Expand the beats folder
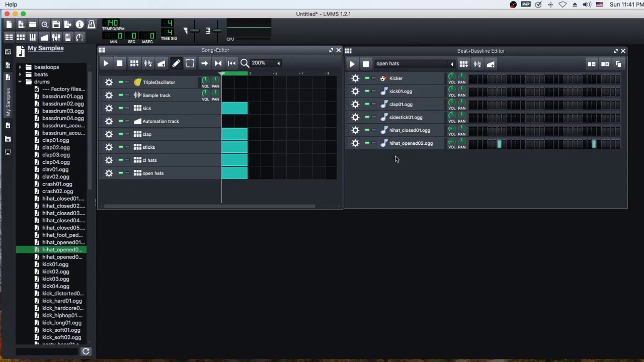This screenshot has height=362, width=644. (x=20, y=74)
